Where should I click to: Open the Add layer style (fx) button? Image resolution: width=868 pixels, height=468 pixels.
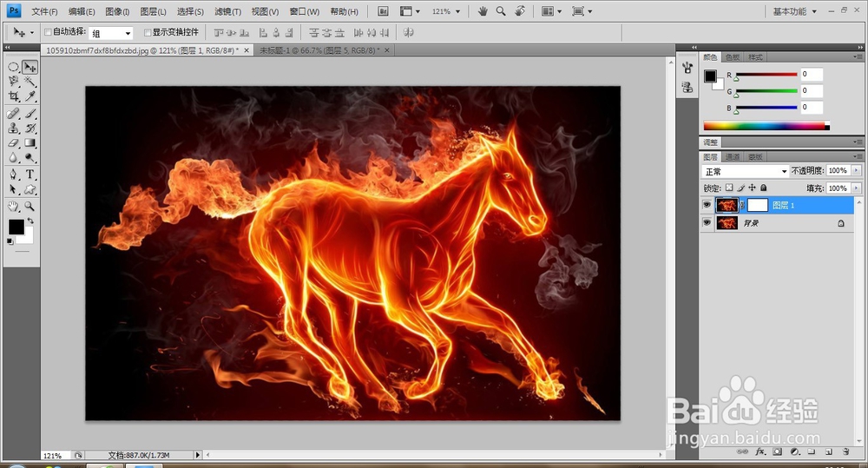[760, 452]
